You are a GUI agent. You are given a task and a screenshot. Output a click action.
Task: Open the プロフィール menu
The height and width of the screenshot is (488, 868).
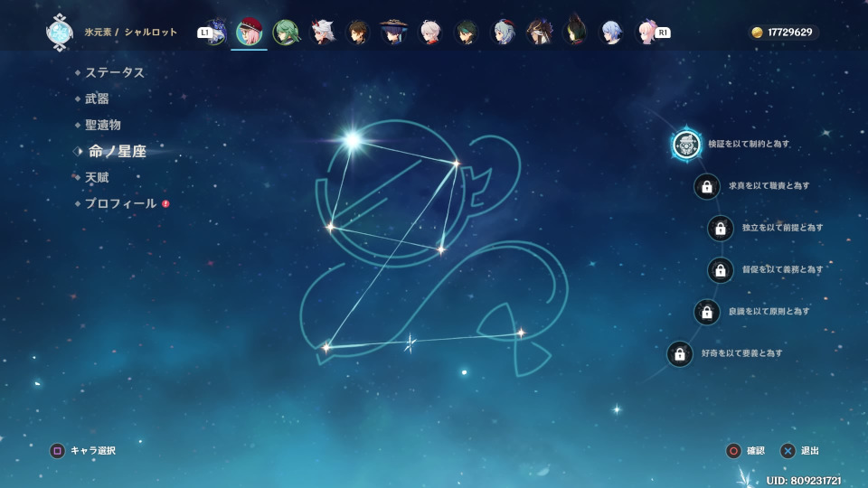(120, 203)
